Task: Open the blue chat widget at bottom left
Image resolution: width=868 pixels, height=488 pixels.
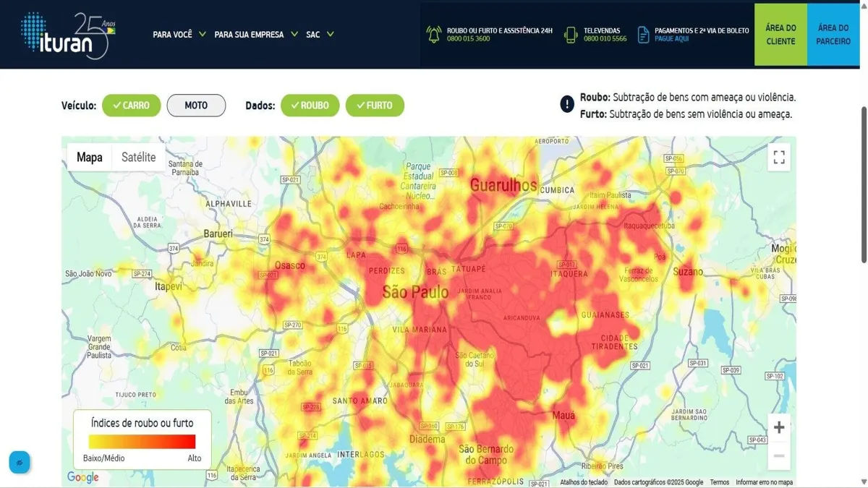Action: point(20,462)
